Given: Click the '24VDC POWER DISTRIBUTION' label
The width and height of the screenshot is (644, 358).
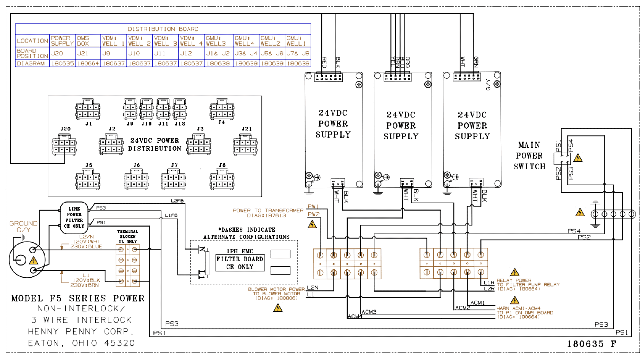Looking at the screenshot, I should point(155,144).
